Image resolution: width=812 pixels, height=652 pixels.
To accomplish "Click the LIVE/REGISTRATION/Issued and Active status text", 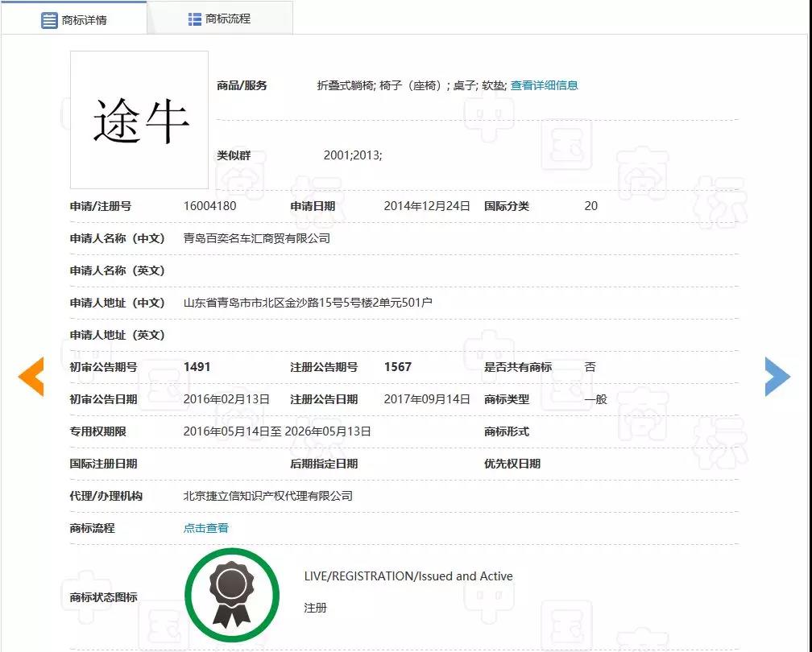I will click(408, 576).
